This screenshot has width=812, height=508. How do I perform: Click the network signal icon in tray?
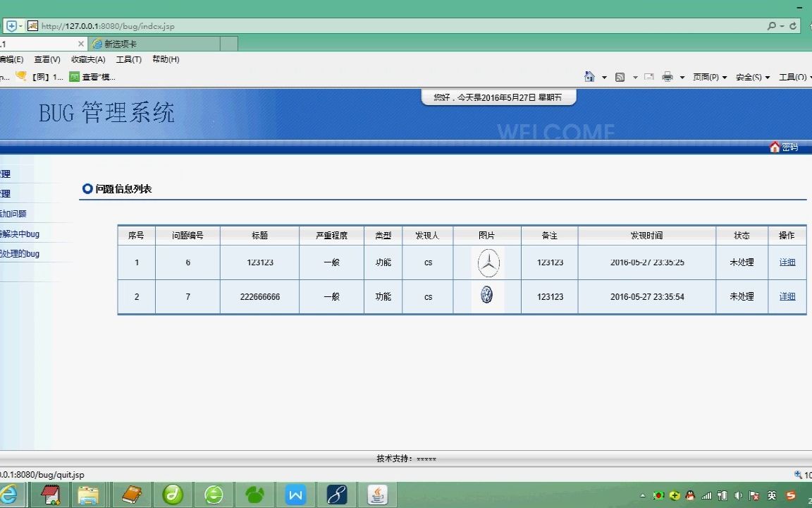pyautogui.click(x=707, y=496)
